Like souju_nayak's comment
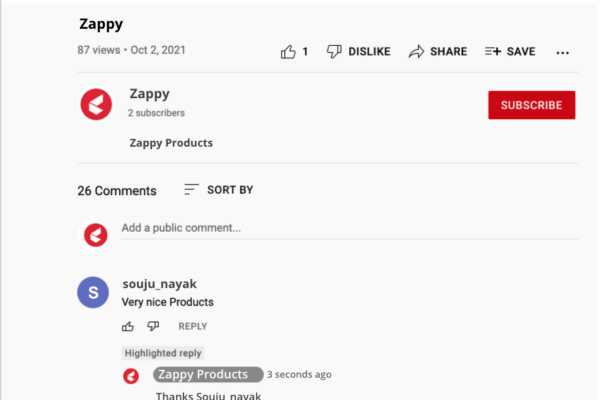 tap(128, 327)
